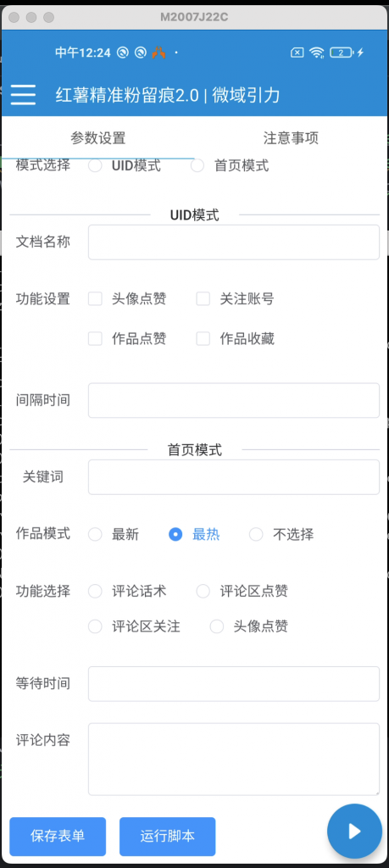Open the hamburger menu icon
The image size is (389, 868).
pyautogui.click(x=23, y=95)
